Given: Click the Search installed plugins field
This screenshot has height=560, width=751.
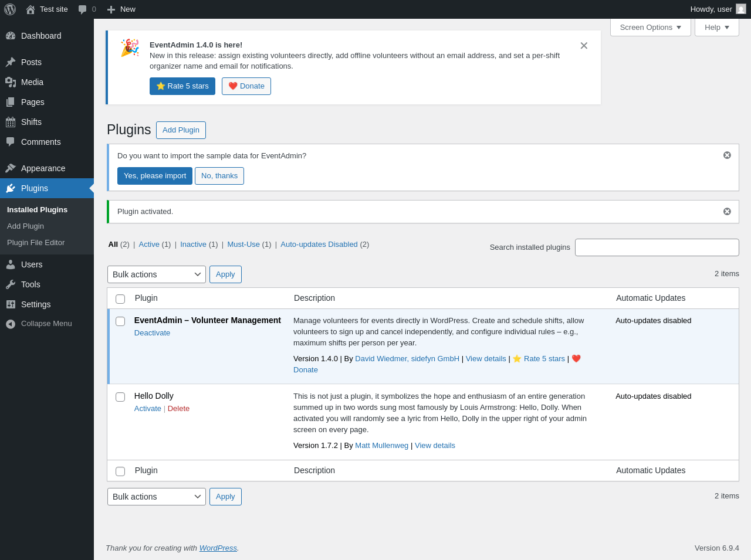Looking at the screenshot, I should coord(657,247).
